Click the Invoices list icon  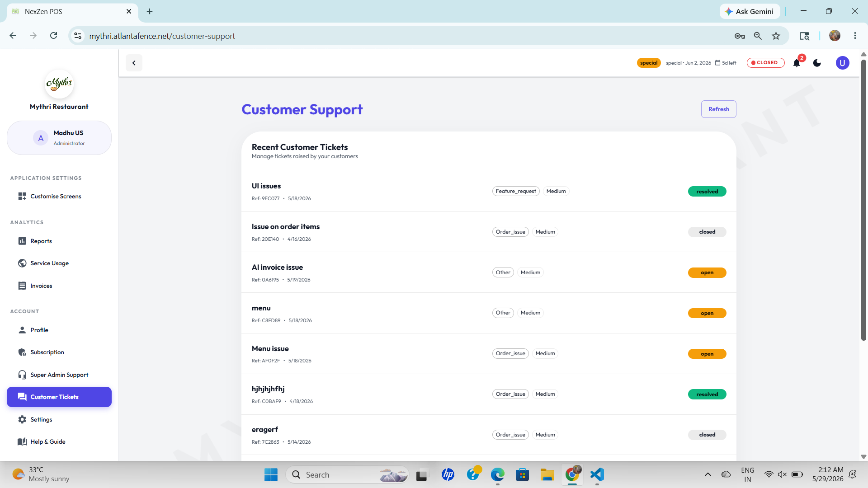22,286
